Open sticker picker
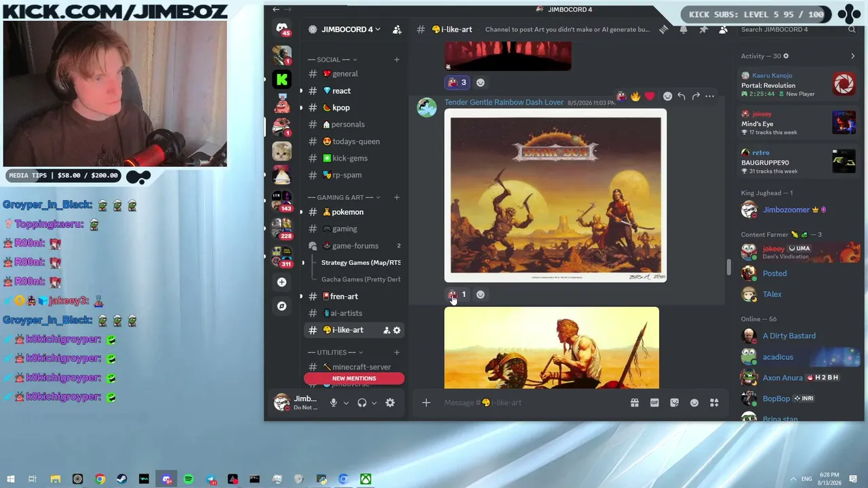The width and height of the screenshot is (868, 488). pos(674,403)
